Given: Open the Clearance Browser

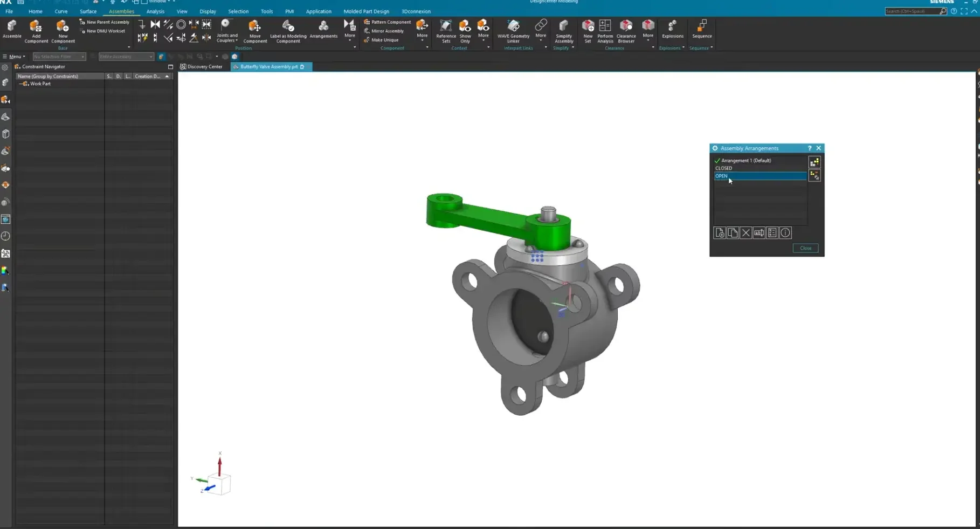Looking at the screenshot, I should click(x=626, y=31).
